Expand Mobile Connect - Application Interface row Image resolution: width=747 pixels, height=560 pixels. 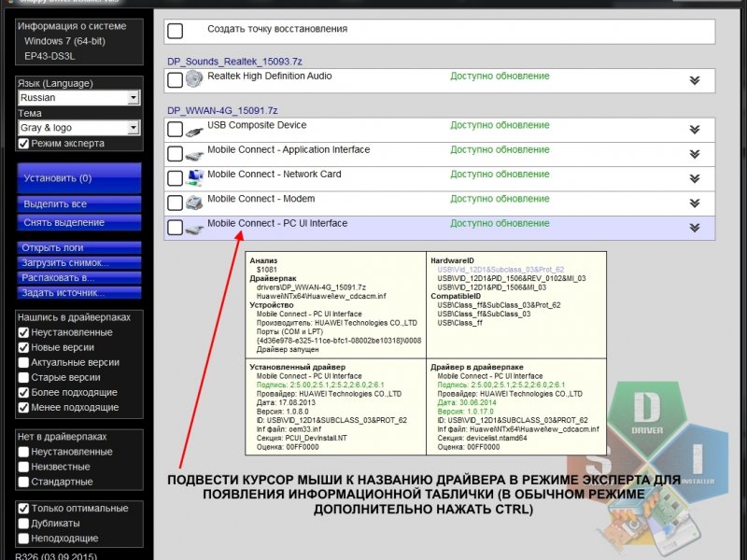tap(695, 154)
